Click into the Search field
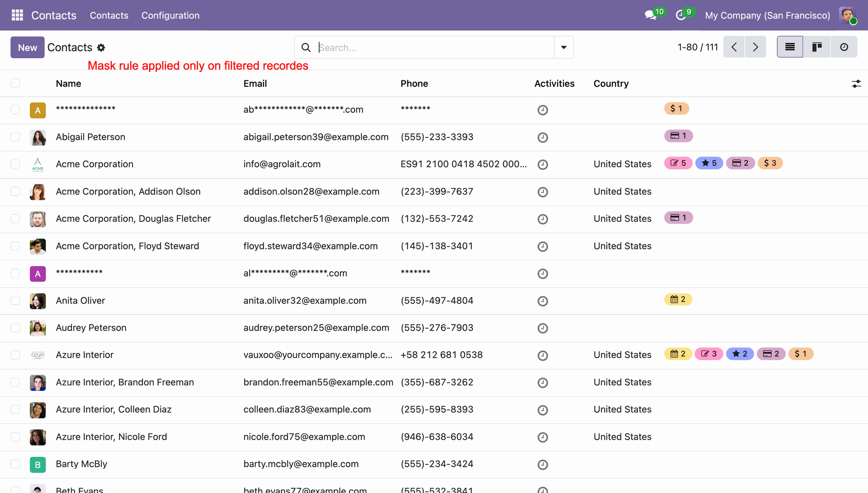 [435, 47]
